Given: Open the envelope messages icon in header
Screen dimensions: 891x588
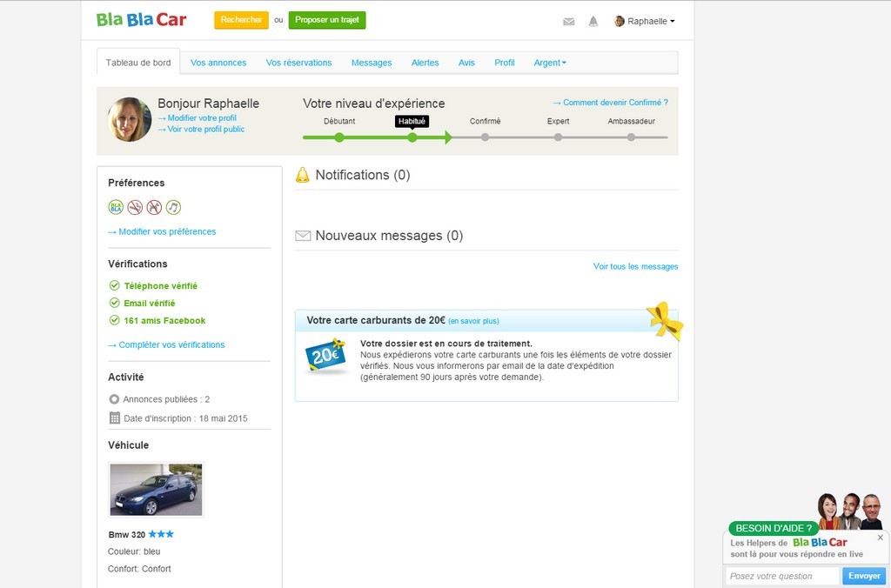Looking at the screenshot, I should tap(569, 22).
